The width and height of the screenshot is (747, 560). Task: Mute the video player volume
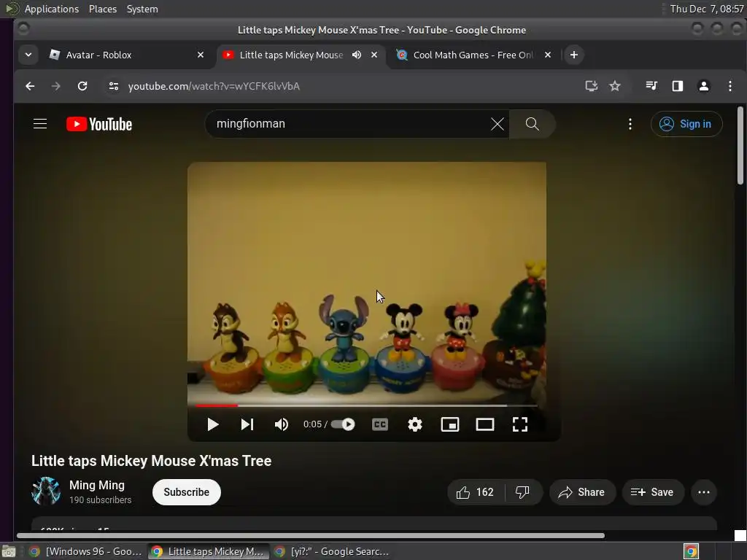[x=281, y=424]
